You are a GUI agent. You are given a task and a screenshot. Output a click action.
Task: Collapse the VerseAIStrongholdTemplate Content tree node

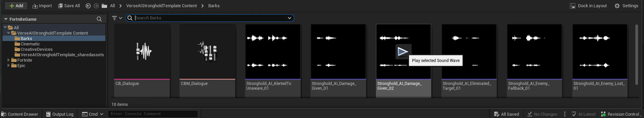coord(9,33)
